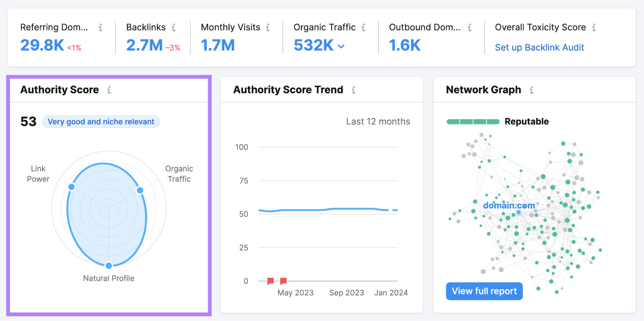Screen dimensions: 644x321
Task: Click the Natural Profile radar chart point
Action: coord(109,265)
